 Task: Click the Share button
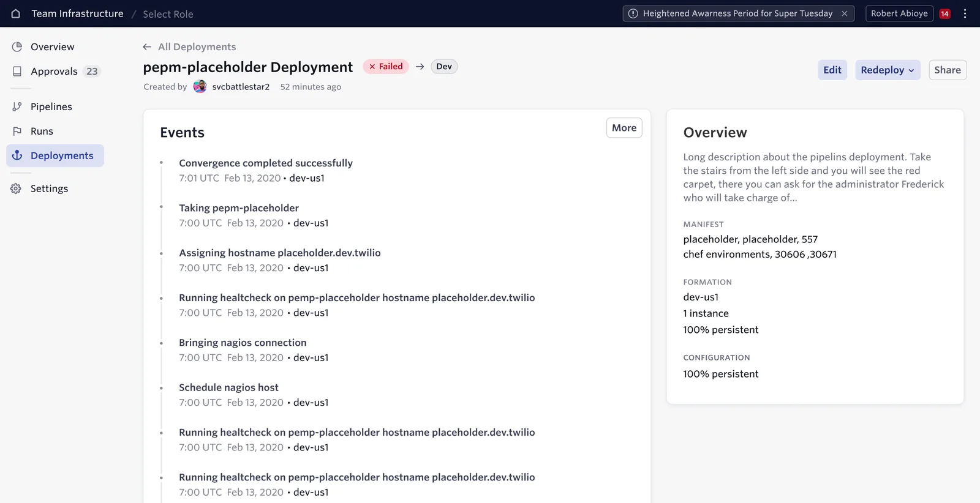click(948, 70)
